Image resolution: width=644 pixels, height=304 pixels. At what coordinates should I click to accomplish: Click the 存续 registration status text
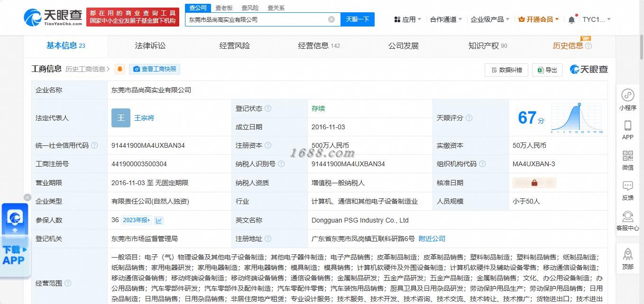click(x=318, y=108)
